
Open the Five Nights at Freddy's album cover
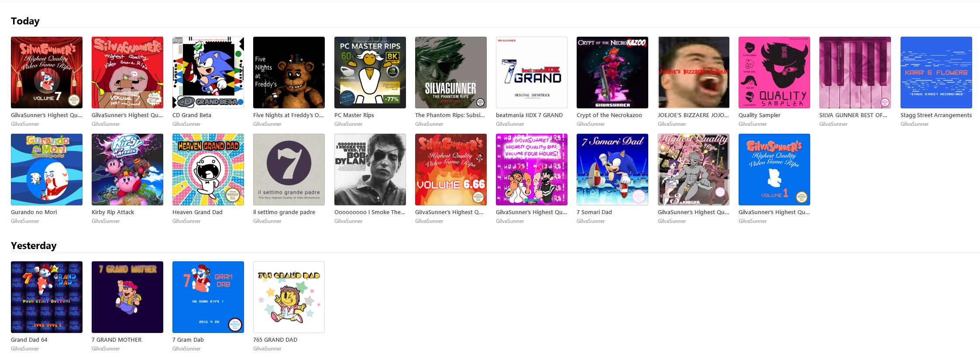289,73
